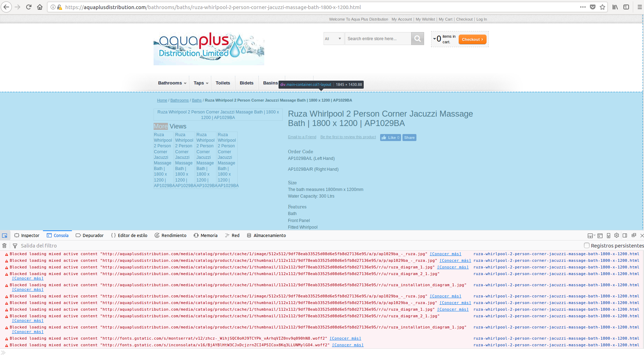Select the element picker in devtools

pyautogui.click(x=5, y=235)
